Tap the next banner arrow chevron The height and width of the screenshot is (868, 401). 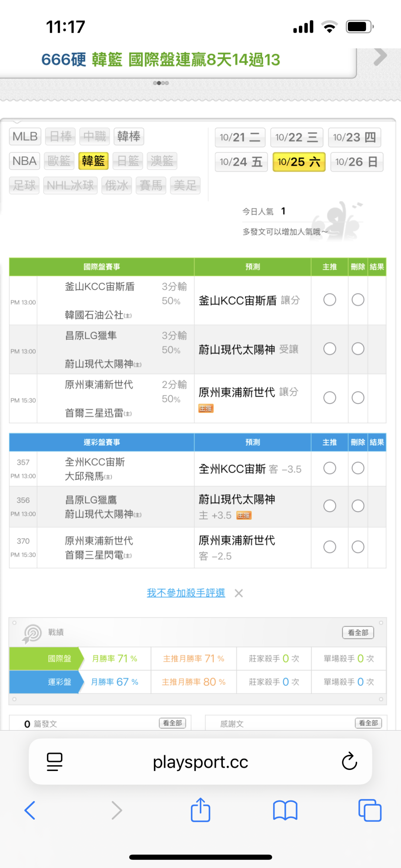[x=380, y=57]
